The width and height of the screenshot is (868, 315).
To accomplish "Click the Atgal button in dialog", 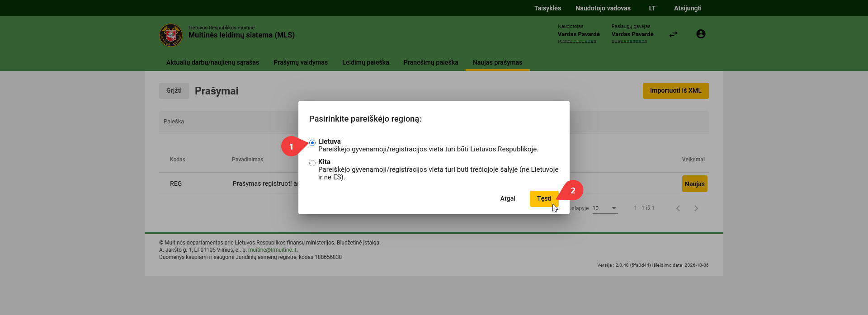I will [x=508, y=198].
